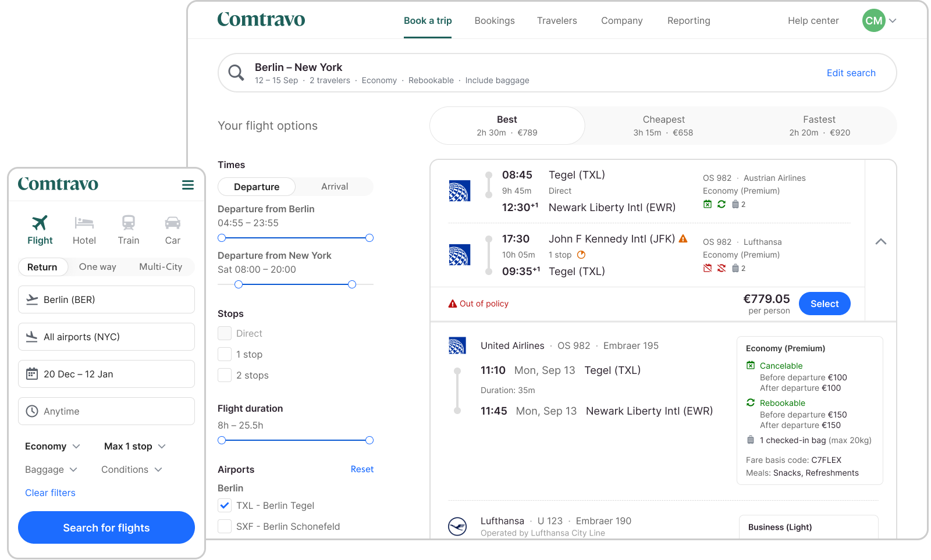The width and height of the screenshot is (931, 560).
Task: Click the baggage icon on 08:45 flight
Action: coord(735,204)
